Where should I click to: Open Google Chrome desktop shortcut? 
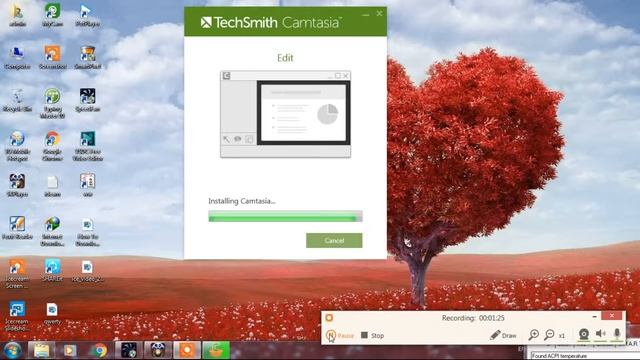[x=52, y=146]
